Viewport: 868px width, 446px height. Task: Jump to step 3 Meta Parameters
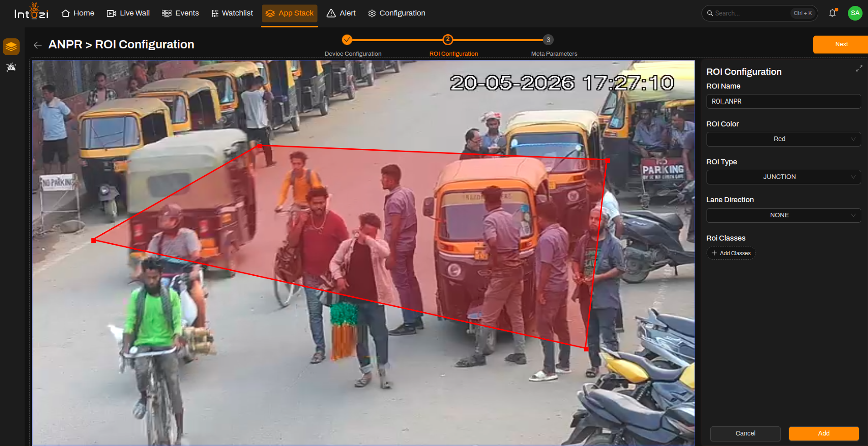pos(548,40)
